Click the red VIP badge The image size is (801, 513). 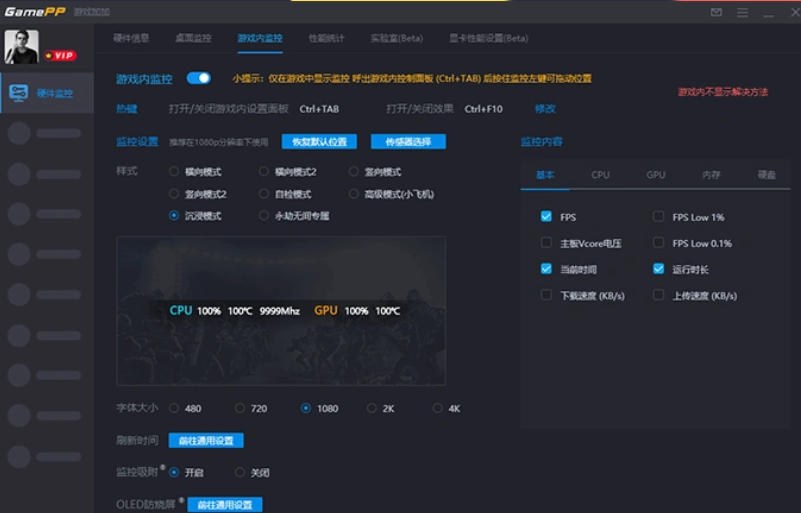(x=60, y=55)
